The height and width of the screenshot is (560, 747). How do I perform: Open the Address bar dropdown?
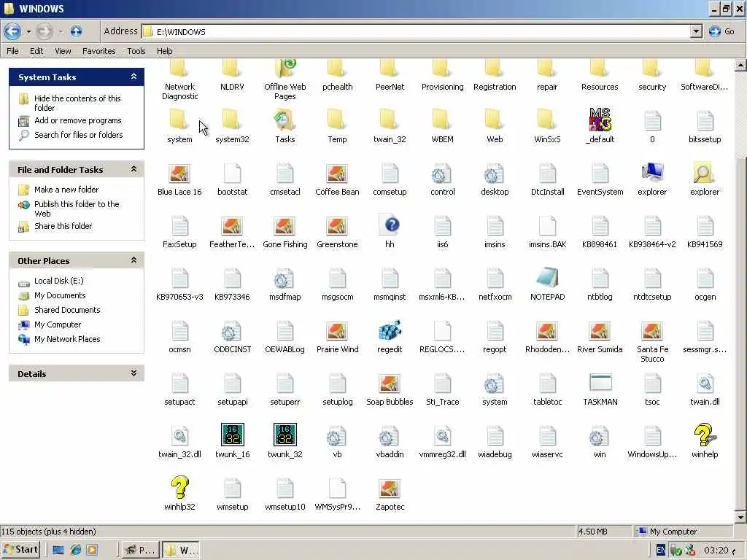tap(696, 31)
